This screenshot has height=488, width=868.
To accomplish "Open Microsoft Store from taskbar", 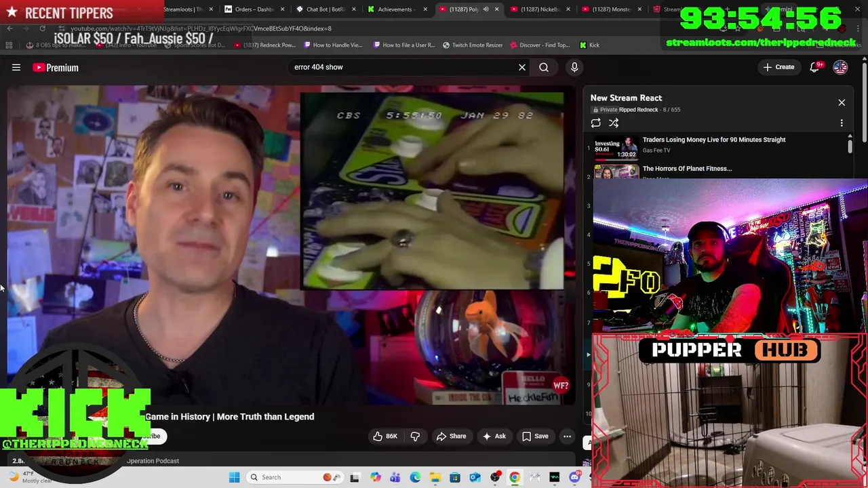I will pos(455,477).
